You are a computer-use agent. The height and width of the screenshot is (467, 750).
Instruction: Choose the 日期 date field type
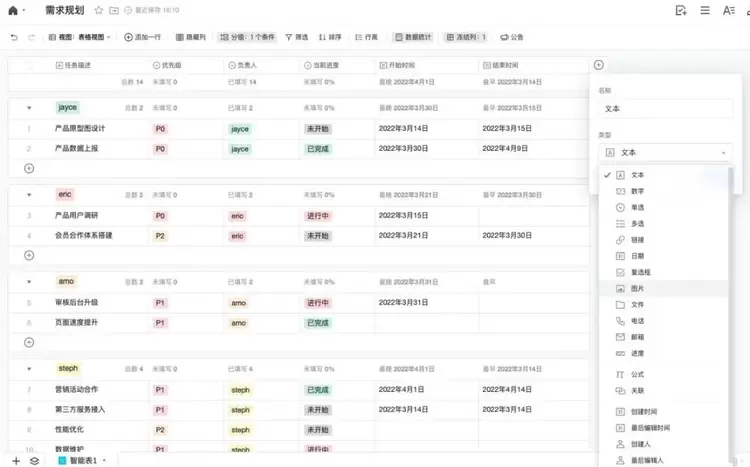point(664,256)
